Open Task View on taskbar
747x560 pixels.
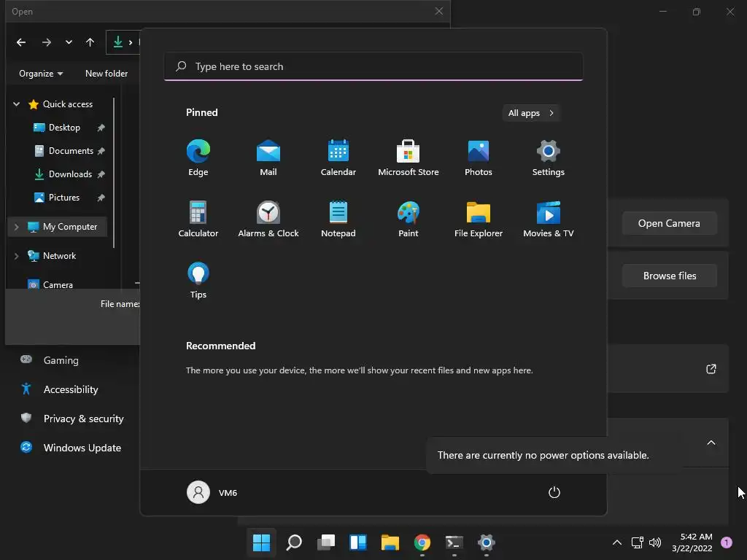326,542
